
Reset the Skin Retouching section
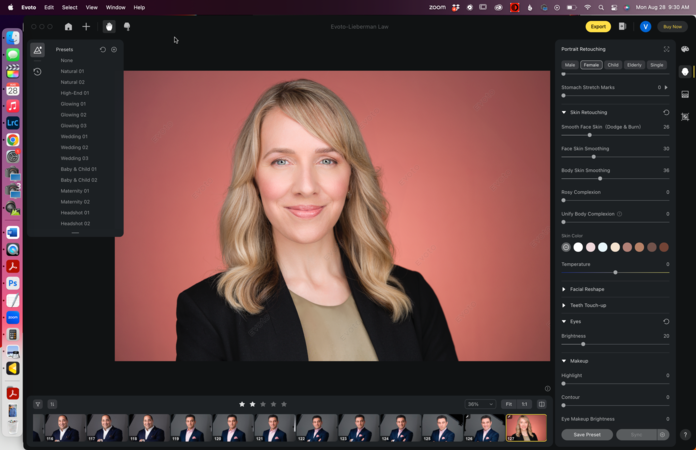pos(666,112)
